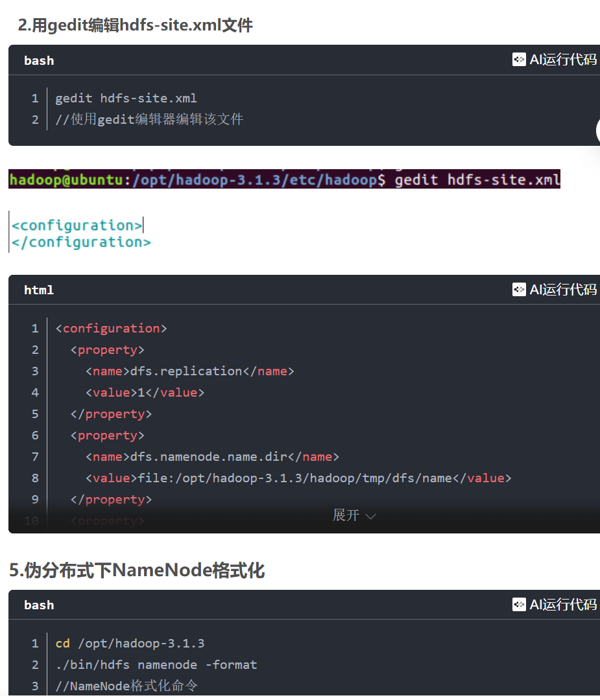This screenshot has height=700, width=600.
Task: Click comment //NameNode格式化命令
Action: click(126, 686)
